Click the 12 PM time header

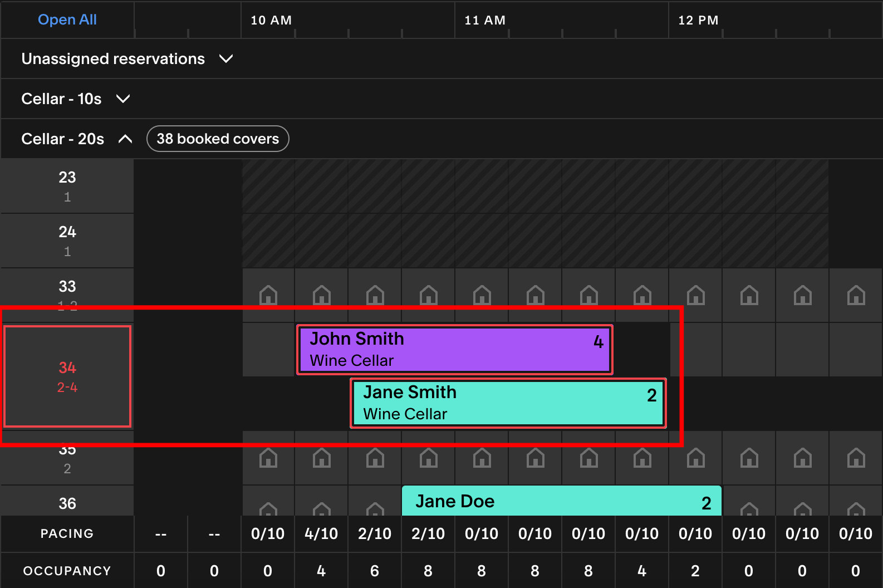698,20
